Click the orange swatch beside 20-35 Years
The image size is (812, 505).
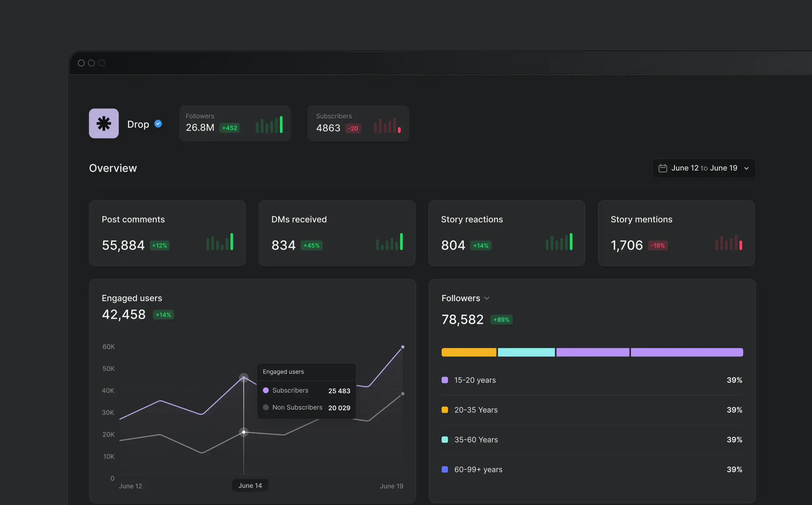tap(445, 410)
